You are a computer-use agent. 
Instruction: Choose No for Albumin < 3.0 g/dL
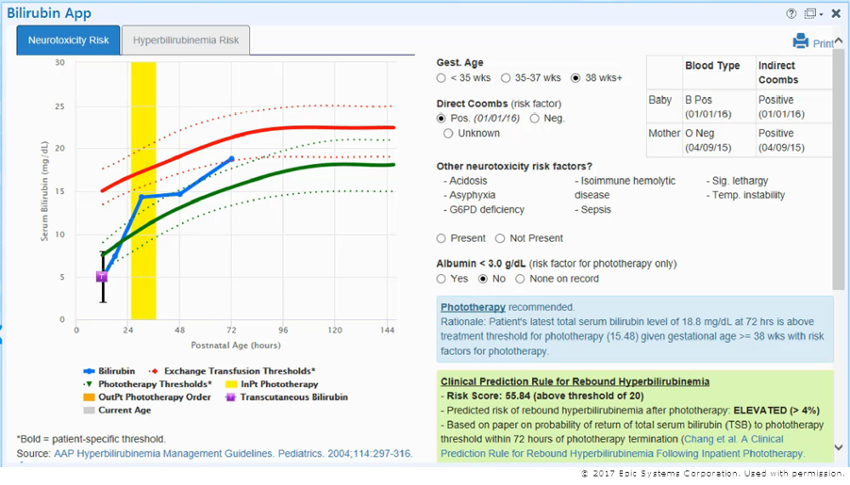click(482, 279)
